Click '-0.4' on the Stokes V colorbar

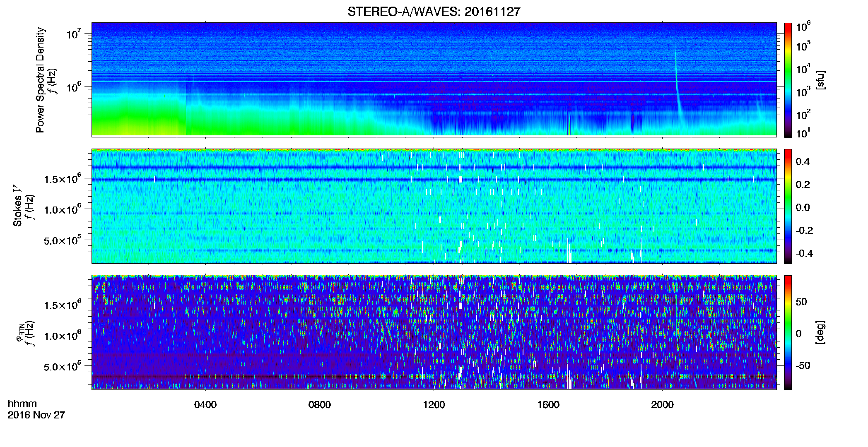pyautogui.click(x=804, y=253)
